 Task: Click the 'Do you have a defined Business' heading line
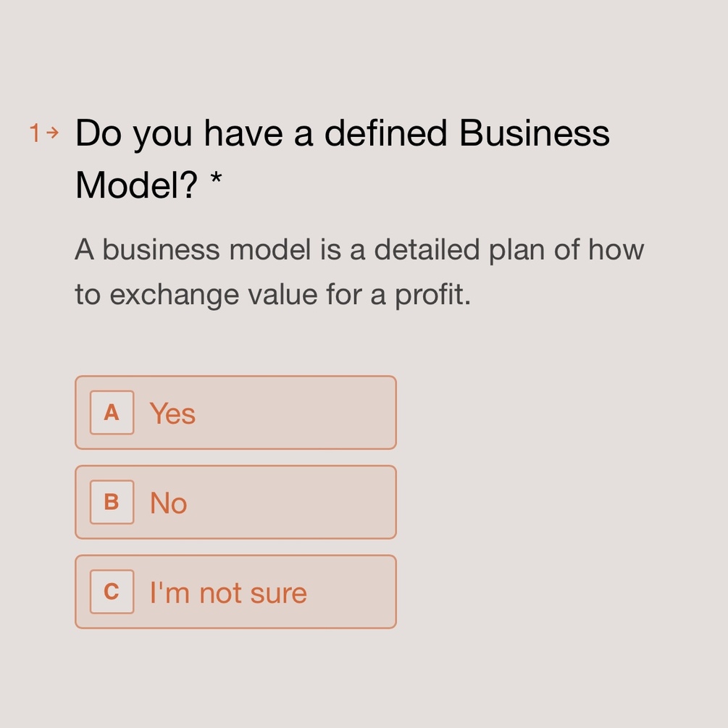click(x=342, y=133)
